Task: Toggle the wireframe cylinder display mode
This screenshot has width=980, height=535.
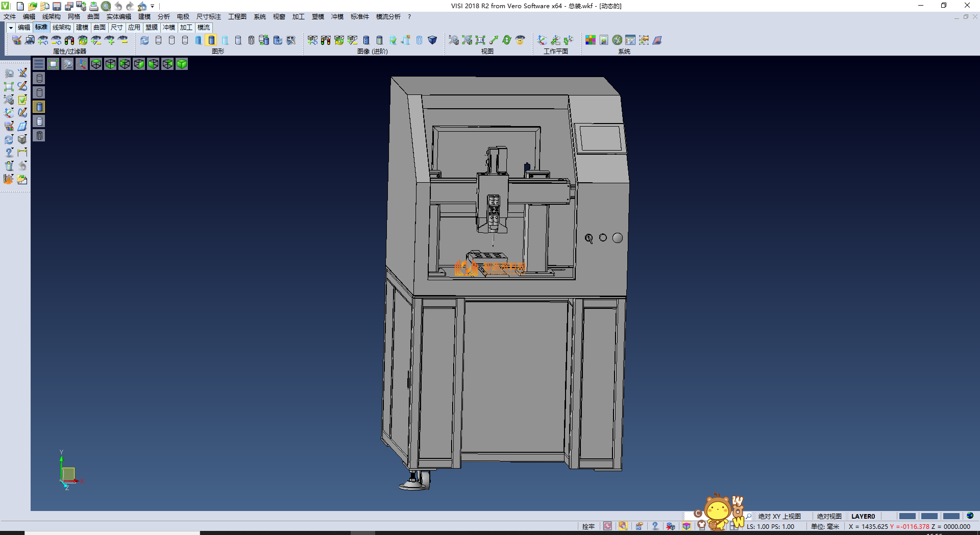Action: (158, 40)
